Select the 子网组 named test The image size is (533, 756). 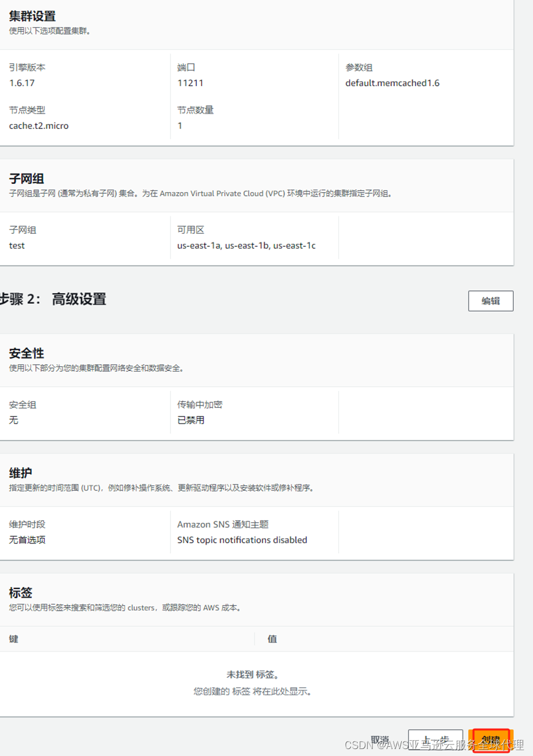16,245
